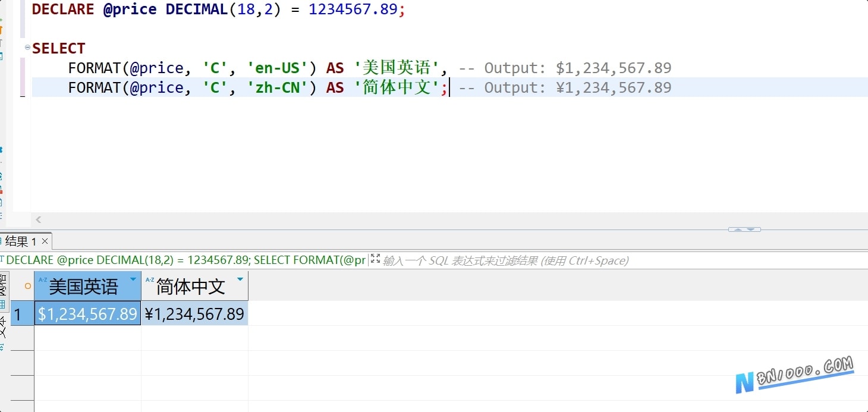Switch to the 结果 1 tab
Image resolution: width=868 pixels, height=412 pixels.
tap(21, 241)
